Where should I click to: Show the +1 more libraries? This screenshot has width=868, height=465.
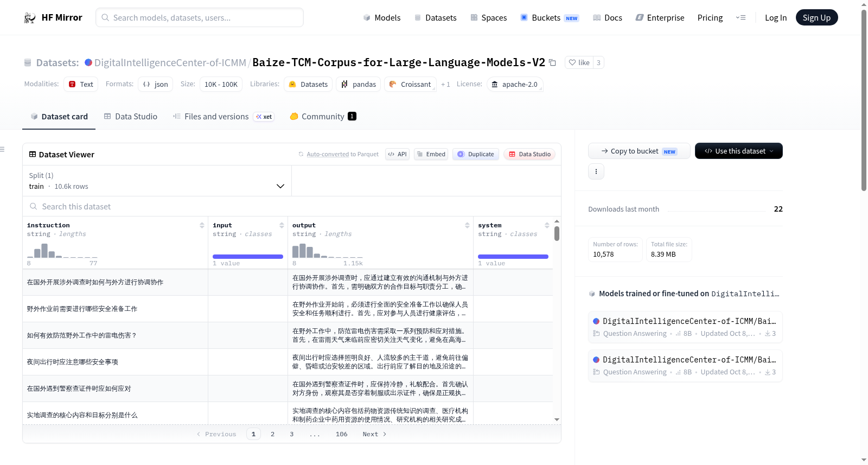(445, 84)
